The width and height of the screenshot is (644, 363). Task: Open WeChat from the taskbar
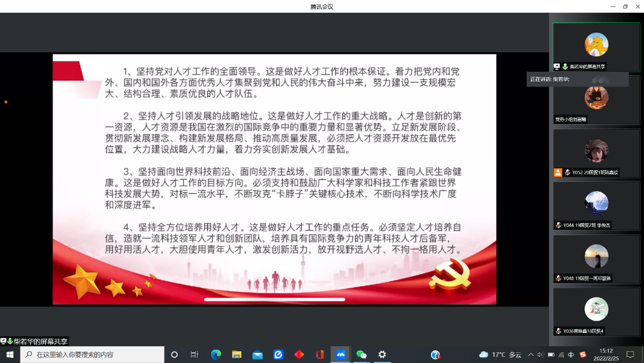(362, 354)
